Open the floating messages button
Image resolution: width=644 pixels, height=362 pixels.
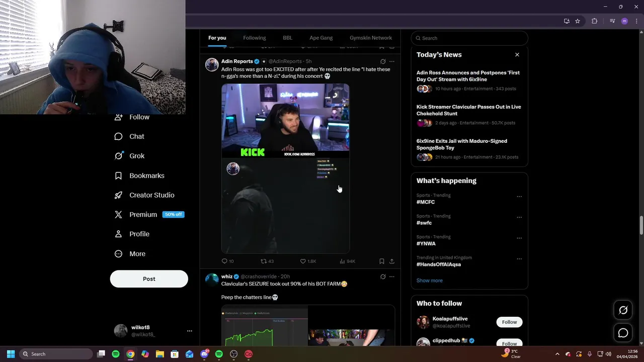point(623,333)
